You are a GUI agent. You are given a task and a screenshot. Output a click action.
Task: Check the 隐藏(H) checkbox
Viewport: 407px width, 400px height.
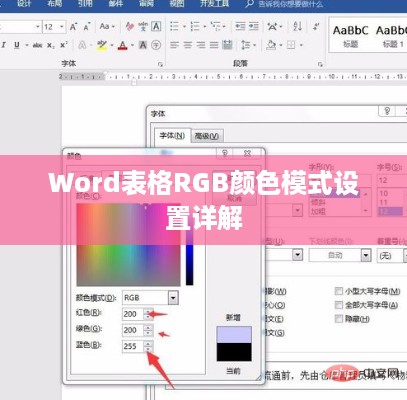(339, 319)
